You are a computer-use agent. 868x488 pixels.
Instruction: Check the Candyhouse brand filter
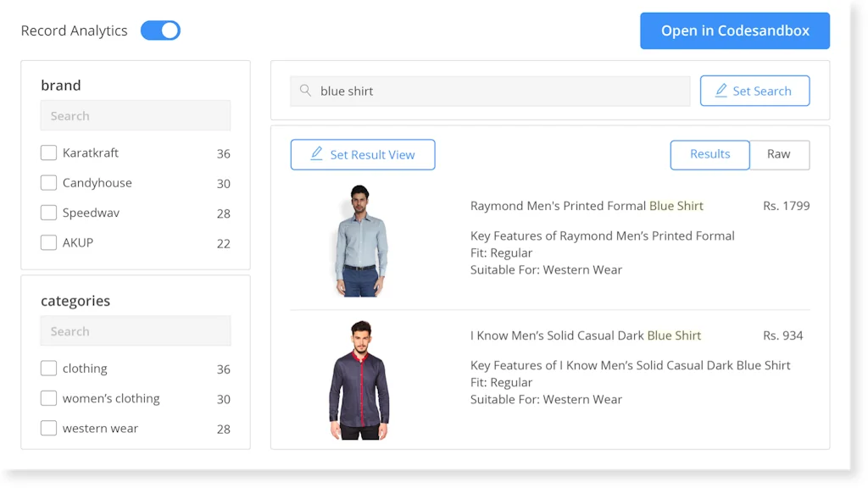coord(48,183)
